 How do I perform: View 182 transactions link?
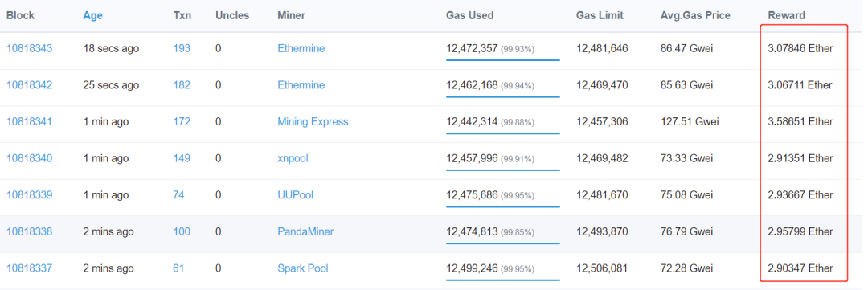pos(182,85)
